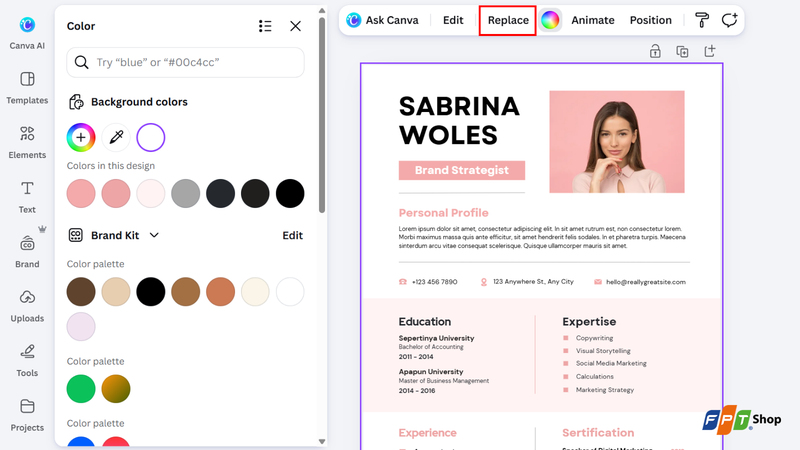This screenshot has width=800, height=450.
Task: Click the color search field
Action: pos(185,62)
